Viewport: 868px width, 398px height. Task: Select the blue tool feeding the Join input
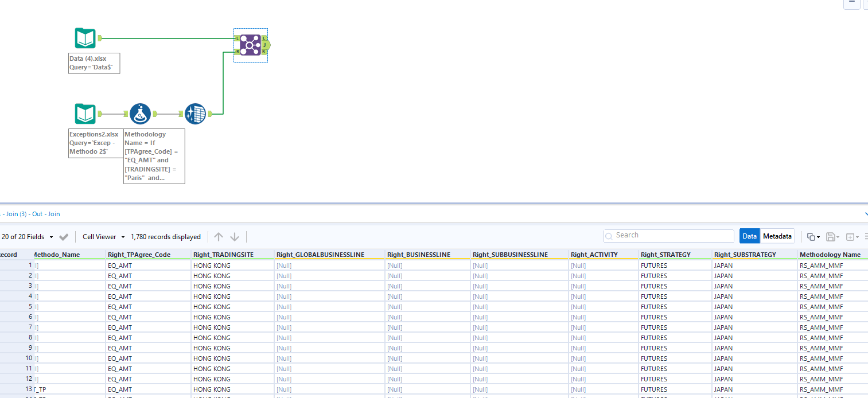tap(195, 114)
